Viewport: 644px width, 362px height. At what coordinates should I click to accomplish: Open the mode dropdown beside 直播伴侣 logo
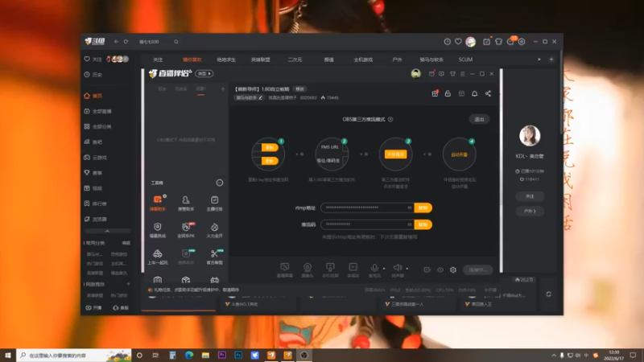[204, 73]
